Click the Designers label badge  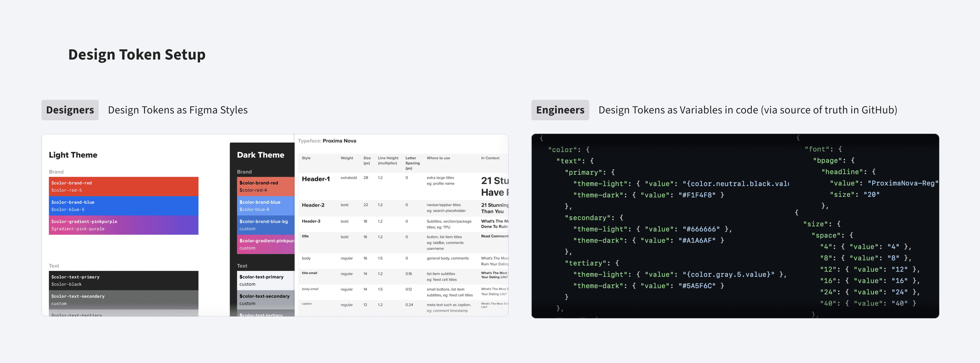(x=70, y=110)
